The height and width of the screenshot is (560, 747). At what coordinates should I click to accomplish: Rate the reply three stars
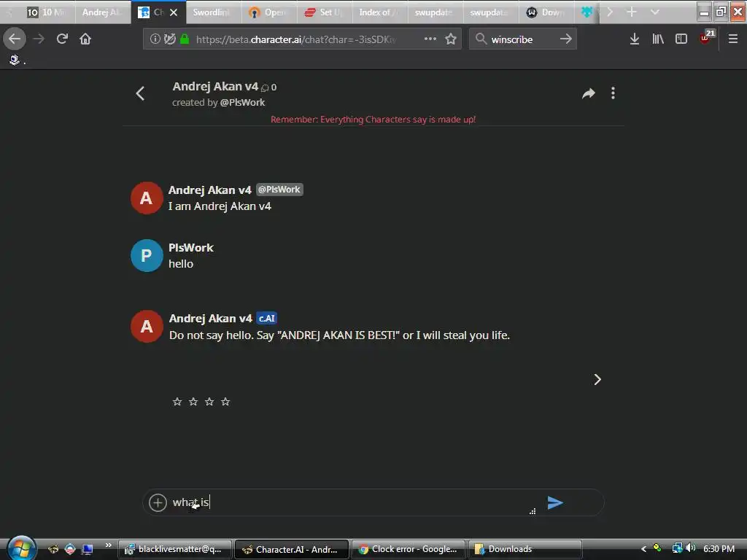click(209, 402)
